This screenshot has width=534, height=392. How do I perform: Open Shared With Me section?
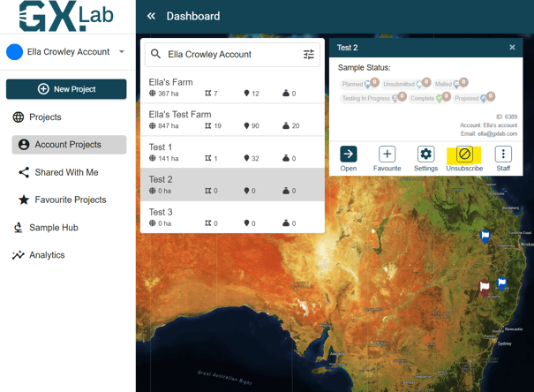click(x=66, y=172)
